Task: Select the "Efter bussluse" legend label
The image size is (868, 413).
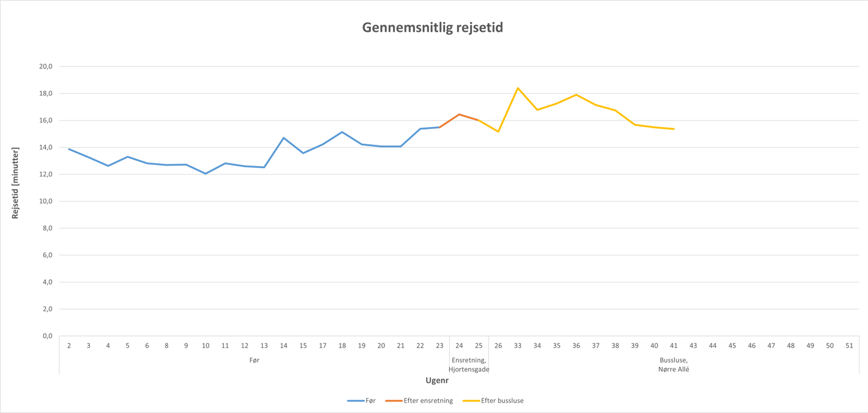Action: tap(502, 401)
